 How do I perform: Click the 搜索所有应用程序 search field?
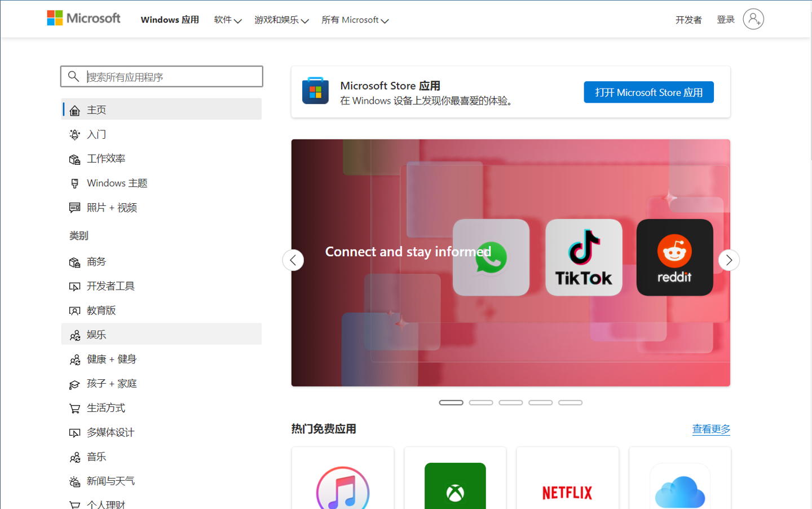click(162, 76)
